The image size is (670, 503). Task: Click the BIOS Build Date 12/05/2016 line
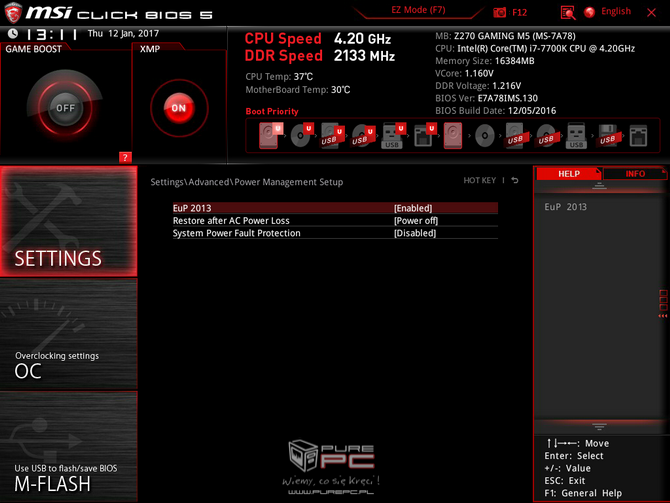pos(496,110)
